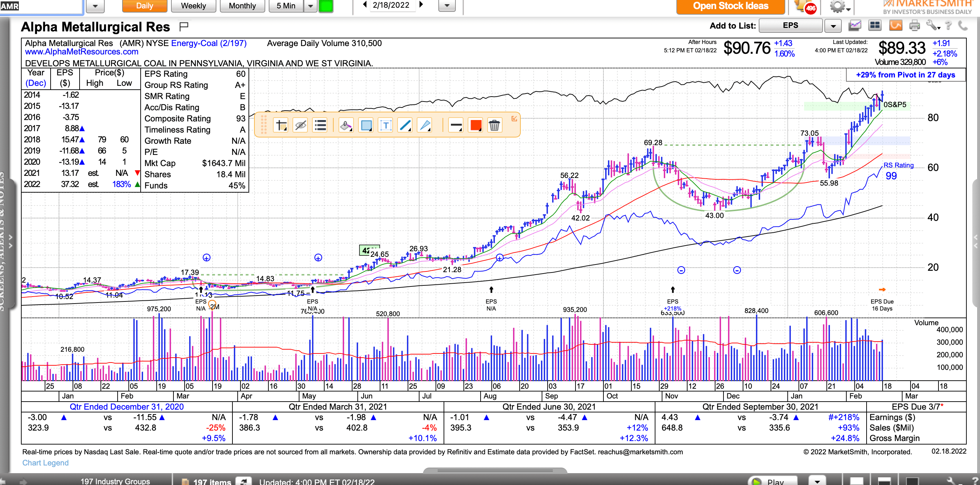Click the Play button in bottom bar

point(773,480)
